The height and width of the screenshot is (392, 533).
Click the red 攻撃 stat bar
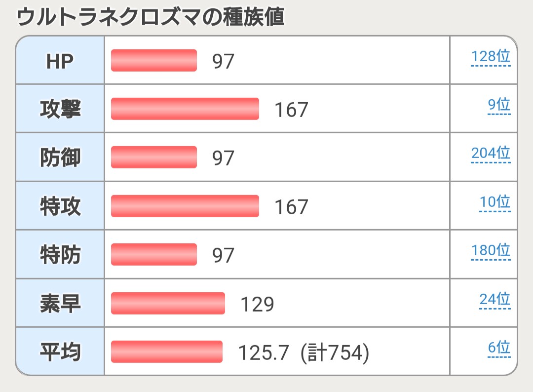(185, 109)
